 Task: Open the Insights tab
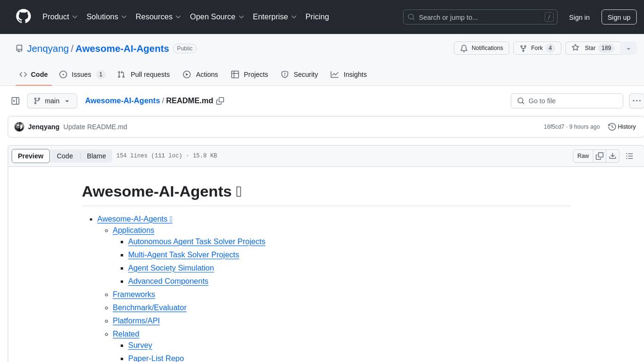(349, 74)
